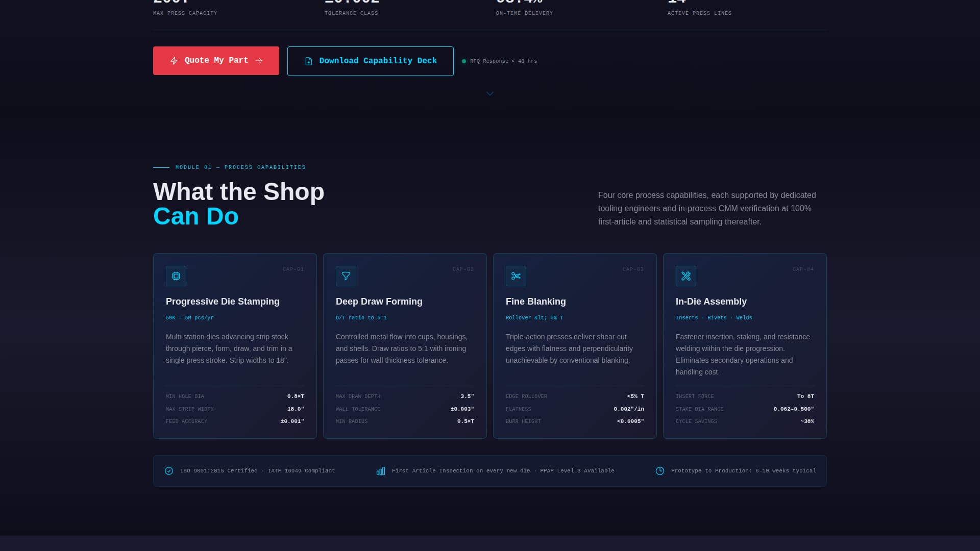Open the Module 01 Process Capabilities section
This screenshot has width=980, height=551.
(x=240, y=167)
